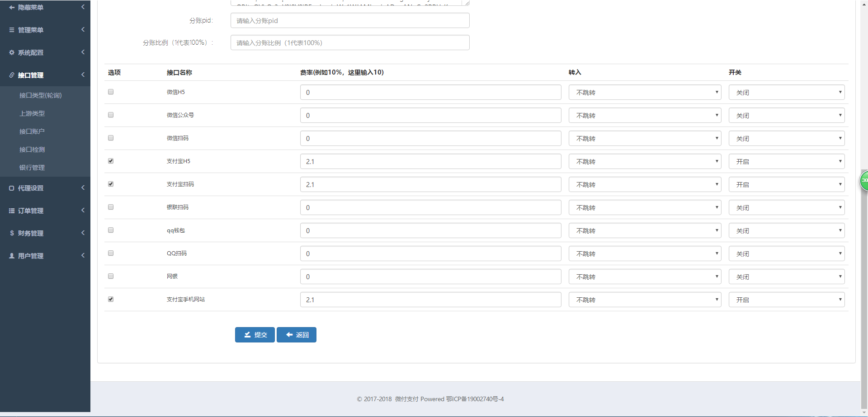Open the 开关 dropdown for 支付宝H5
The height and width of the screenshot is (417, 868).
787,161
